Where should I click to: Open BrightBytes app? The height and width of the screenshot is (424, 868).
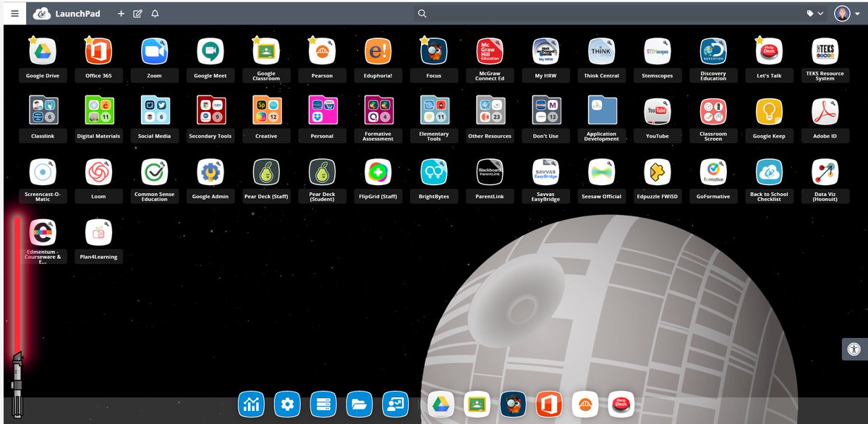(x=434, y=172)
